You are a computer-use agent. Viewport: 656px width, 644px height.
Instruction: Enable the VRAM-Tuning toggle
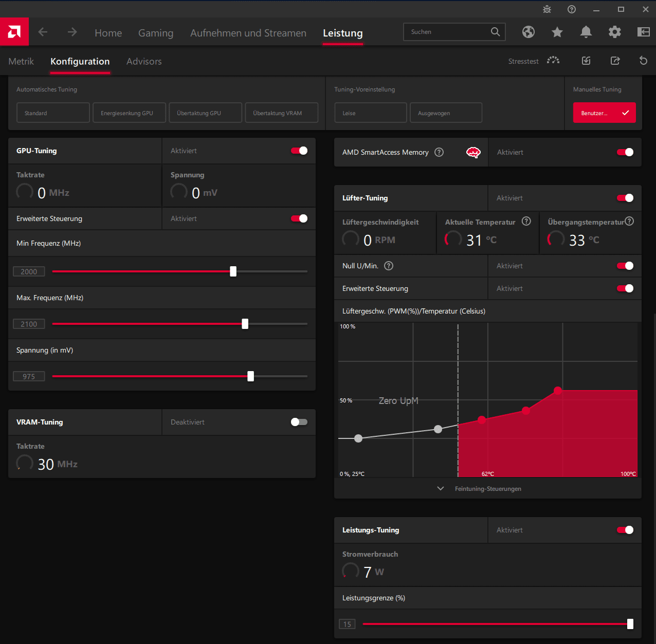point(299,422)
